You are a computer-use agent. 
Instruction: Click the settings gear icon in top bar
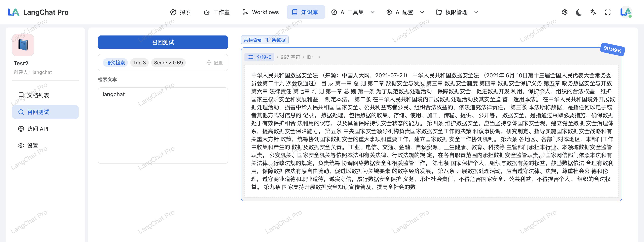pos(564,12)
